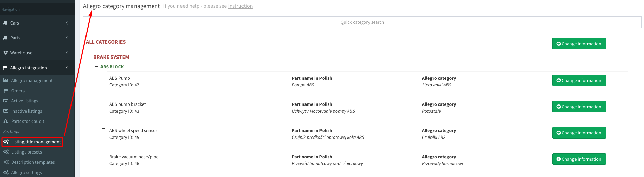
Task: Open the Instruction help link
Action: pos(240,6)
